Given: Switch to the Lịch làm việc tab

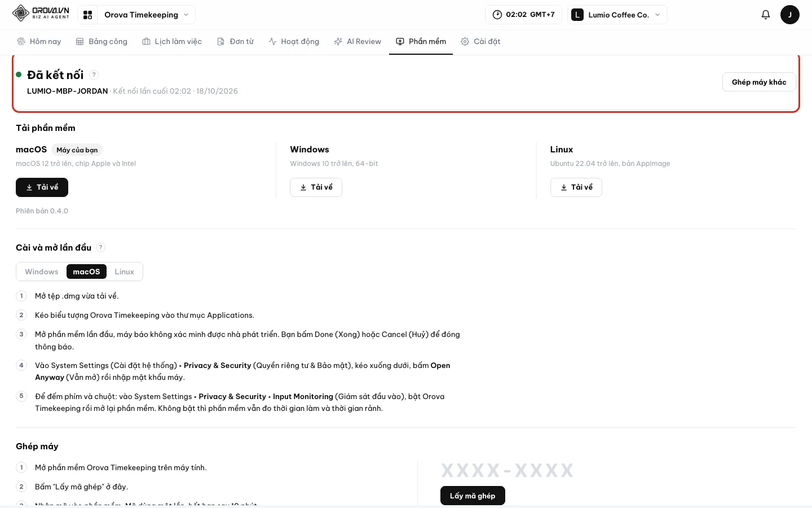Looking at the screenshot, I should [x=172, y=42].
